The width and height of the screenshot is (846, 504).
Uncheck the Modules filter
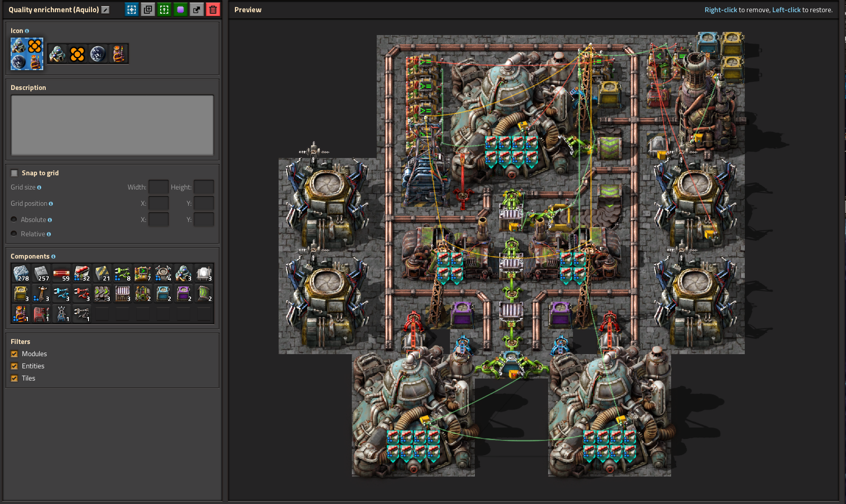click(14, 354)
